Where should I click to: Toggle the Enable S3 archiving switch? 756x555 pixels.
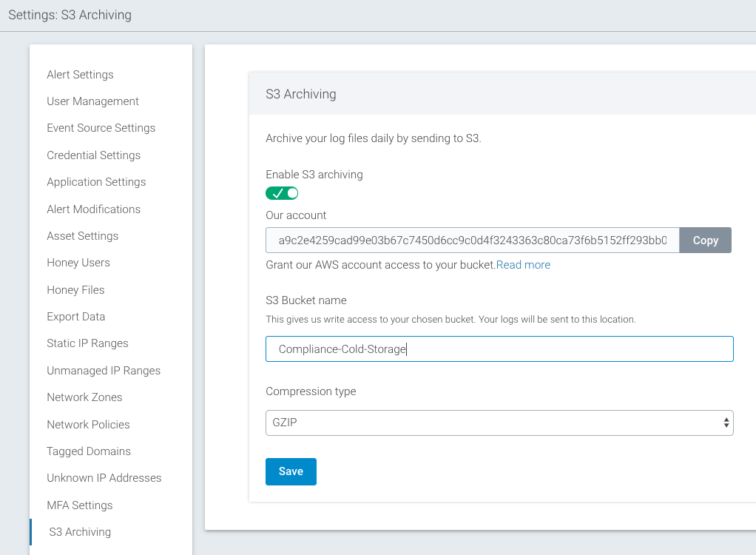pyautogui.click(x=282, y=193)
